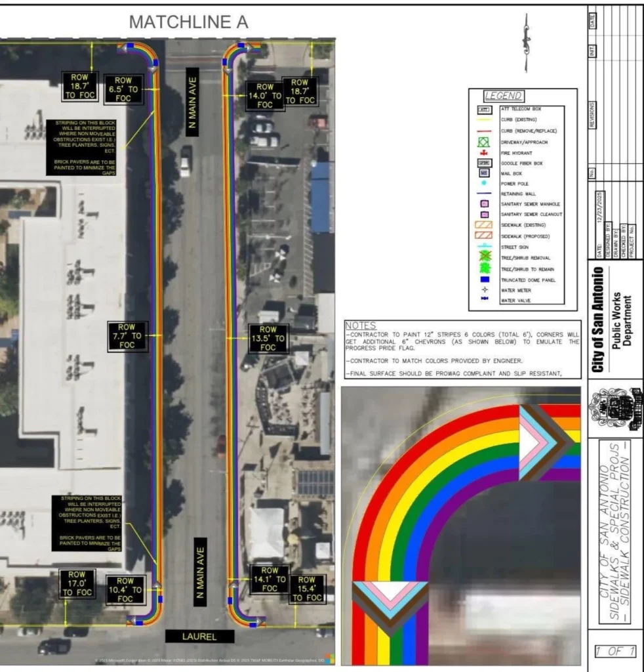The image size is (644, 672).
Task: Select the Fire Hydrant legend symbol
Action: (x=484, y=153)
